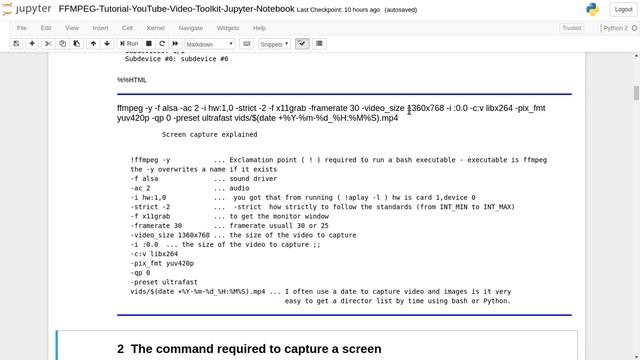Screen dimensions: 640x360
Task: Open the View menu
Action: [x=72, y=28]
